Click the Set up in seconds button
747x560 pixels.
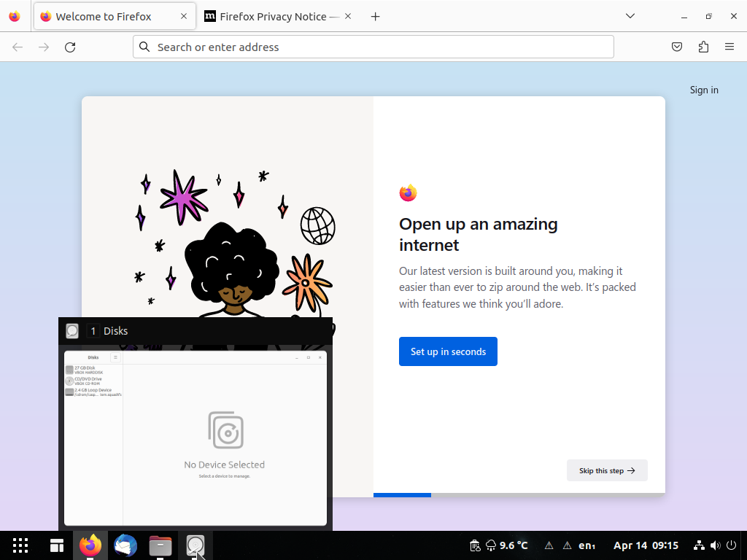pos(449,351)
